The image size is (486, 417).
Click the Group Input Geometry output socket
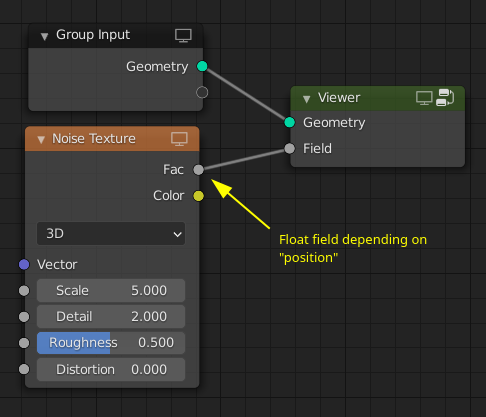(x=202, y=66)
